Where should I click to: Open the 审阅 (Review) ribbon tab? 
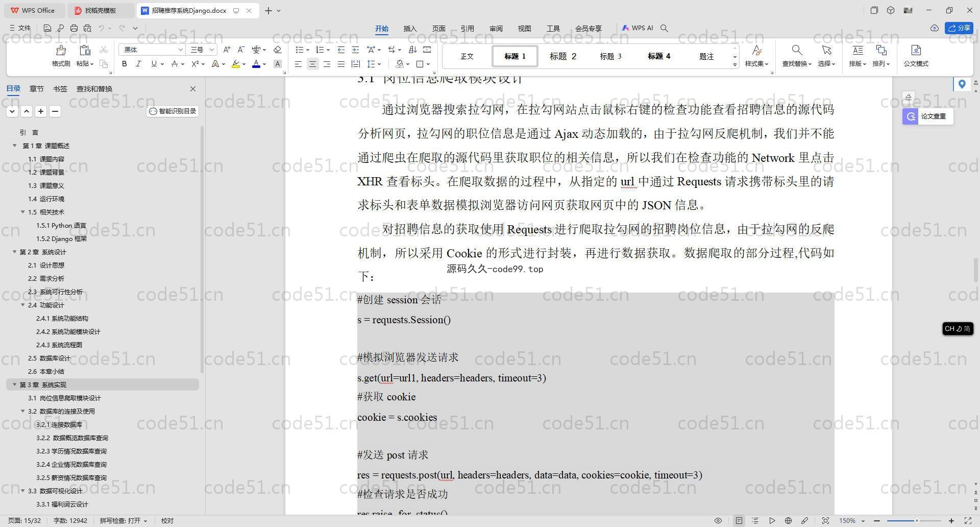pyautogui.click(x=496, y=28)
